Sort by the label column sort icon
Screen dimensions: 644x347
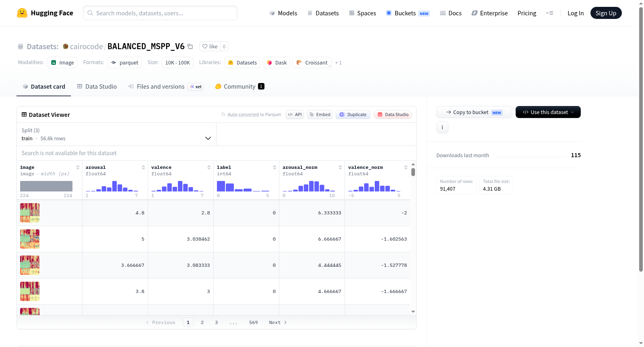[275, 167]
